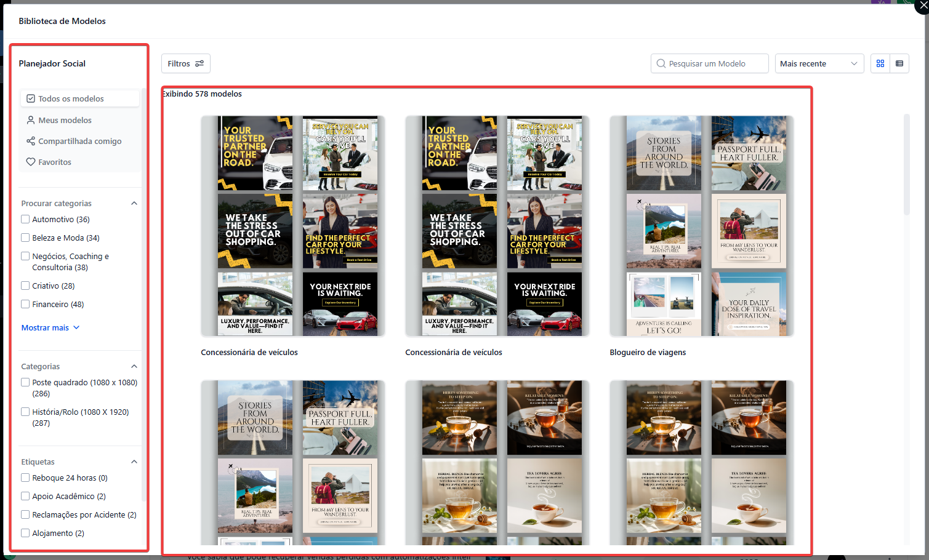The image size is (929, 560).
Task: Check the Beleza e Moda (34) category
Action: pyautogui.click(x=25, y=238)
